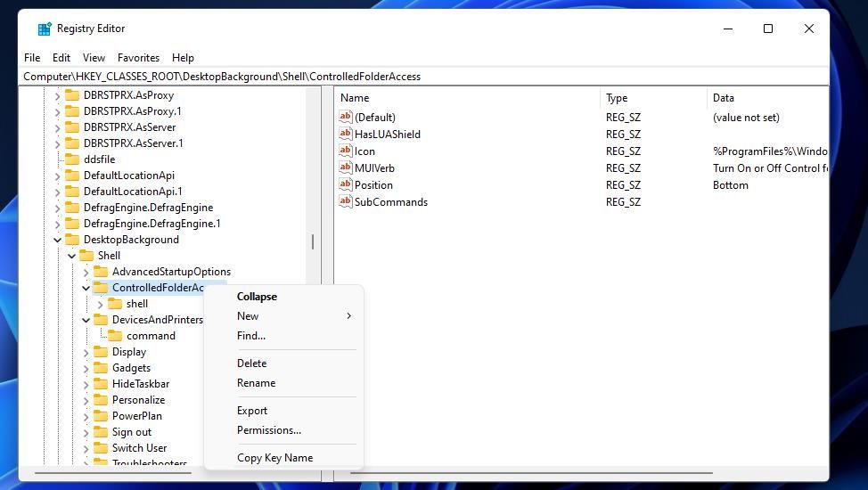
Task: Collapse the DesktopBackground tree node
Action: point(58,240)
